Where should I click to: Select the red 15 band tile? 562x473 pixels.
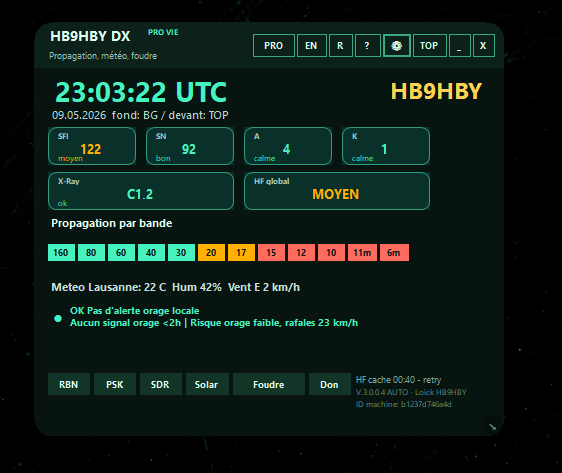coord(271,253)
